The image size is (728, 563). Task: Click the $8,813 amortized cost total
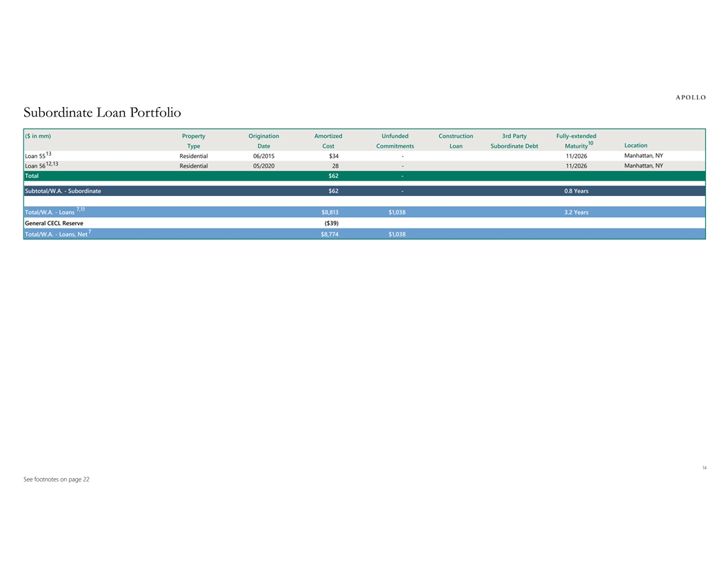(x=330, y=213)
